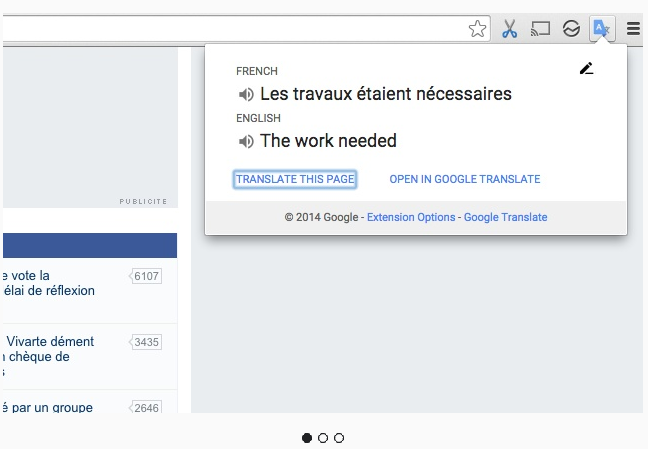Click OPEN IN GOOGLE TRANSLATE
648x449 pixels.
click(x=465, y=179)
